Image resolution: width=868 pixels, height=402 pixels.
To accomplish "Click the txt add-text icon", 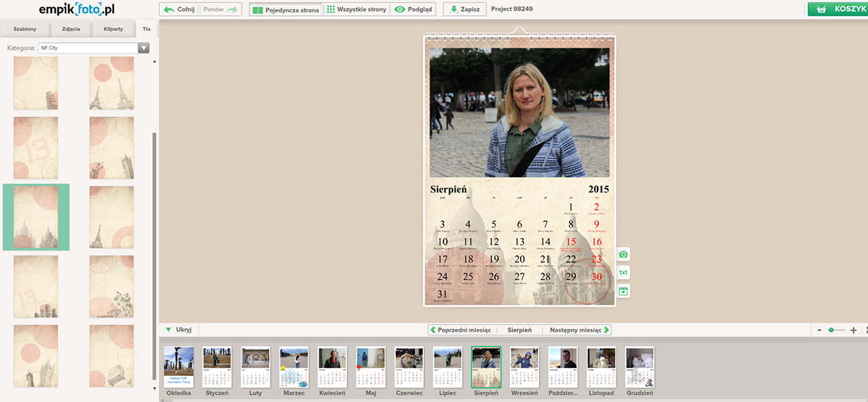I will click(x=624, y=273).
